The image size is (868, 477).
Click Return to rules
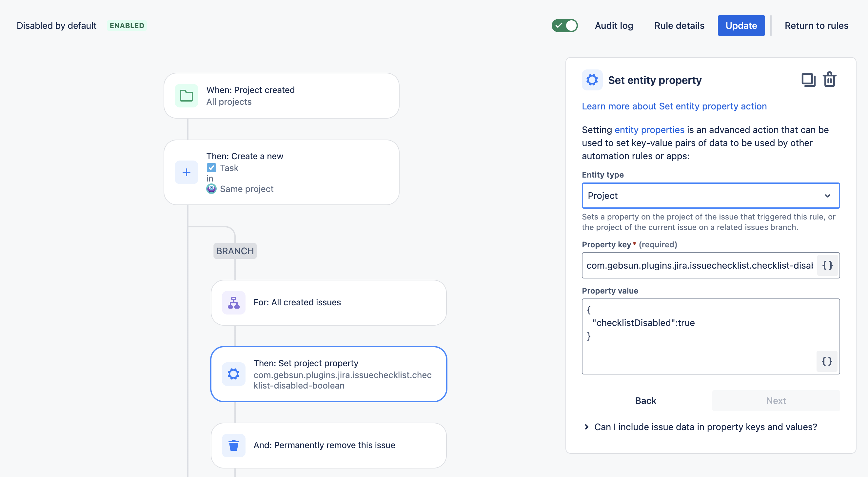(x=816, y=26)
